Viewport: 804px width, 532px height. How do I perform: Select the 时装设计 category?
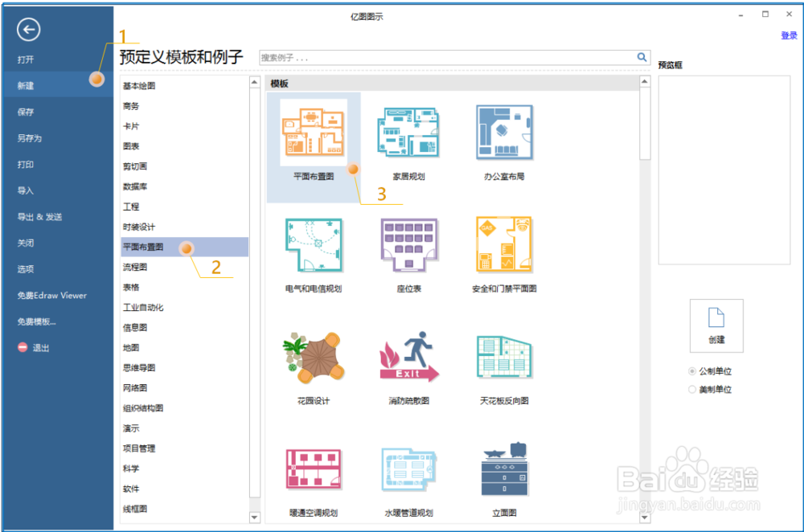[139, 227]
